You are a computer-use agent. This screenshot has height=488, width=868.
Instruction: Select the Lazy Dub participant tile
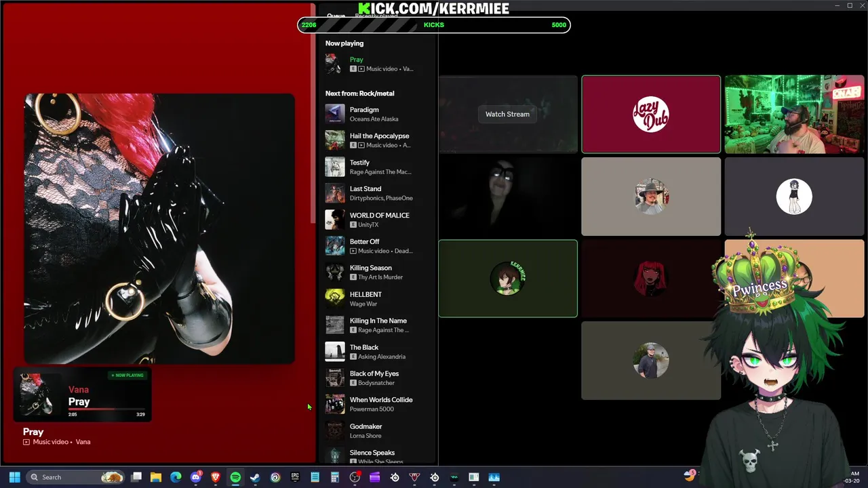pyautogui.click(x=651, y=114)
